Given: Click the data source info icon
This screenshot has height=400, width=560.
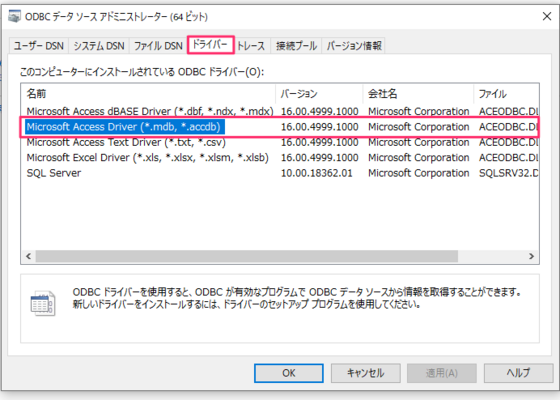Looking at the screenshot, I should click(43, 303).
